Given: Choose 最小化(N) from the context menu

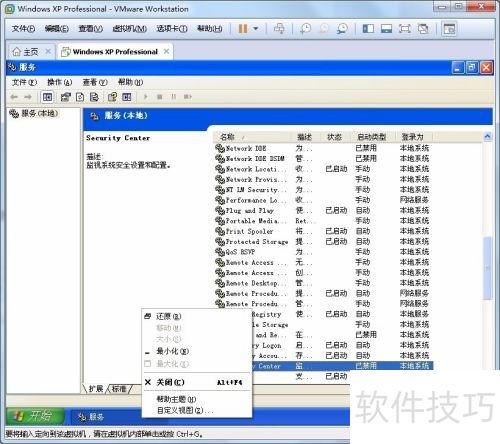Looking at the screenshot, I should (x=197, y=351).
